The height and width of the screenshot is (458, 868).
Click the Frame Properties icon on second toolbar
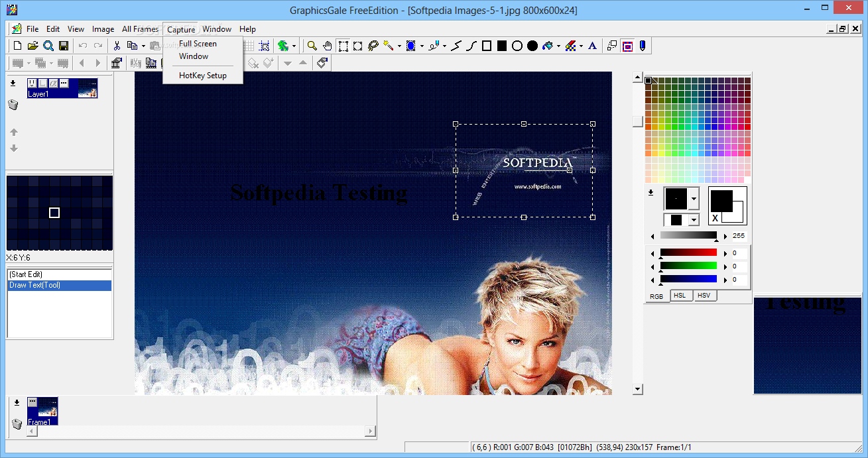pyautogui.click(x=117, y=63)
